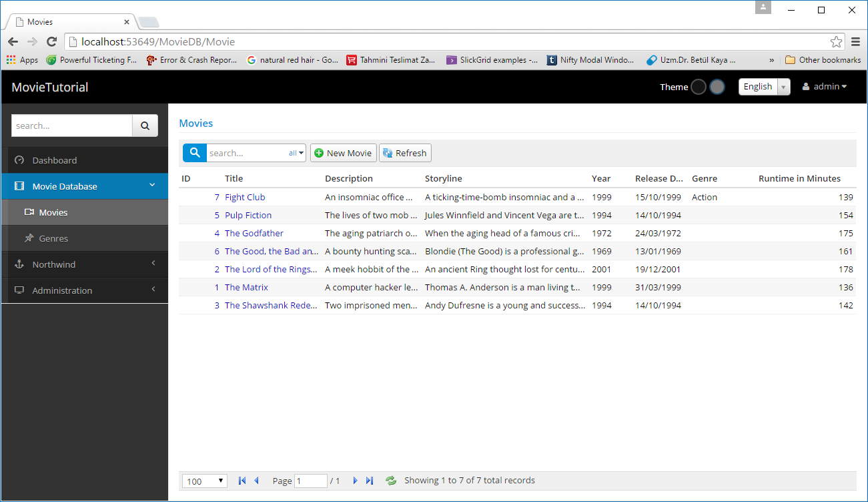The width and height of the screenshot is (868, 502).
Task: Open the page size 100 dropdown
Action: point(204,481)
